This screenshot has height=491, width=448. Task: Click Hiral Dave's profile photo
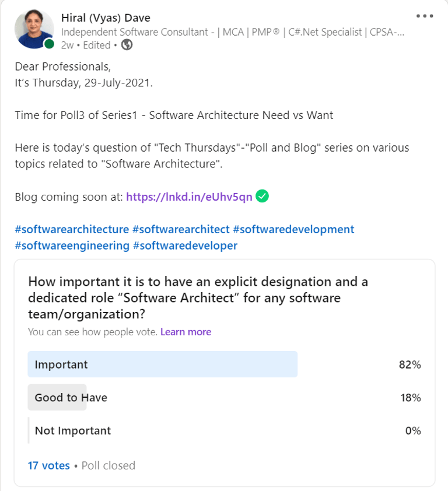coord(34,29)
